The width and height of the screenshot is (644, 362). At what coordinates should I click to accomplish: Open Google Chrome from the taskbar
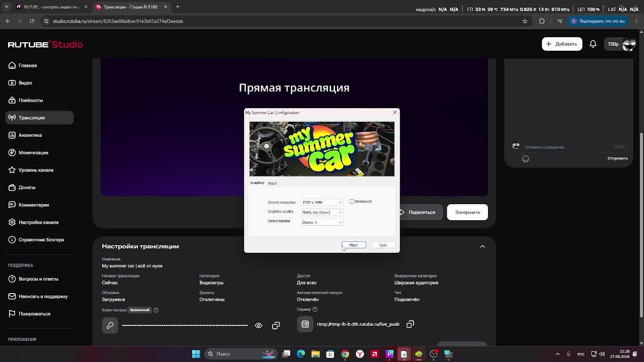[x=345, y=354]
